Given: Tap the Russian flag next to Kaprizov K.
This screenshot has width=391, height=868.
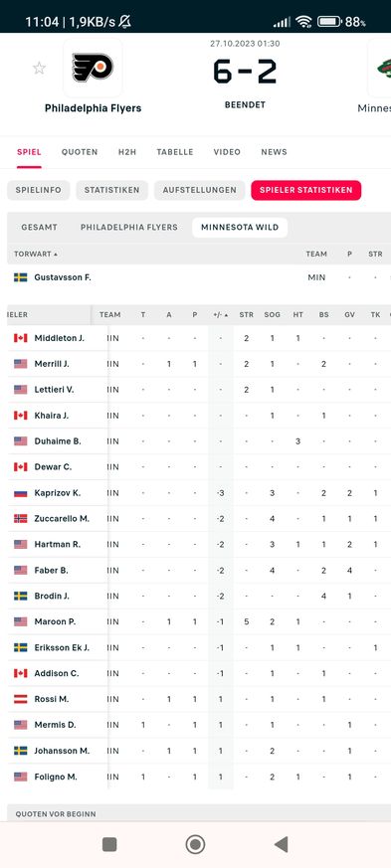Looking at the screenshot, I should pyautogui.click(x=21, y=493).
